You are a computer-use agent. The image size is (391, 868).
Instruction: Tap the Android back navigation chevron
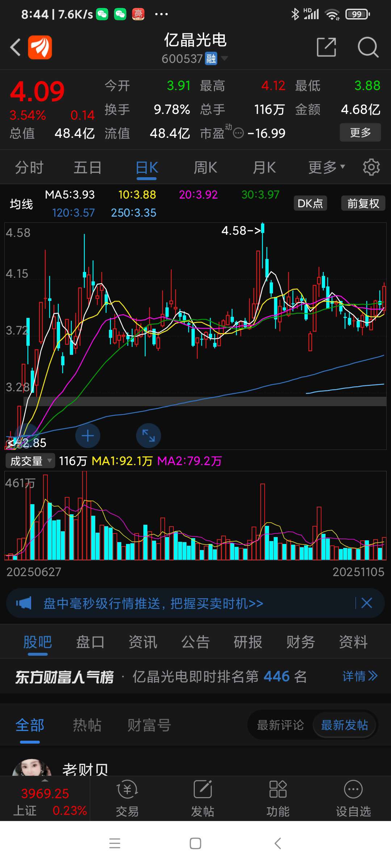278,843
